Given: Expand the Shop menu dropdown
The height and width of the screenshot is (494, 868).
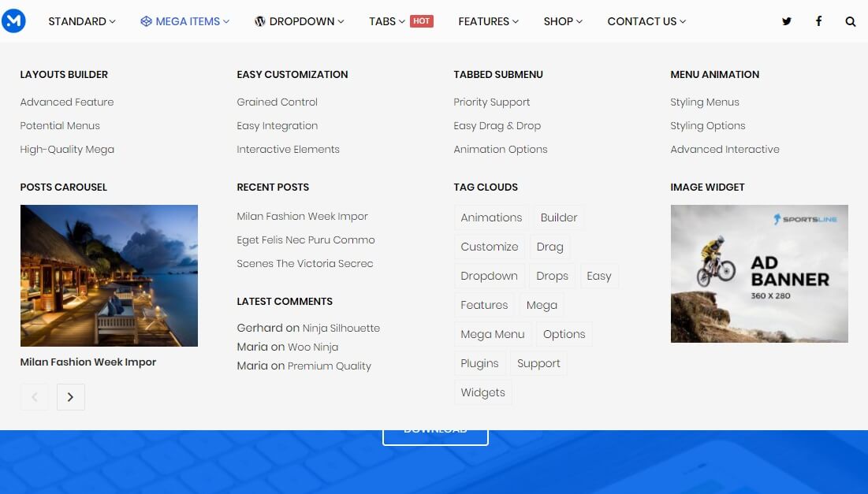Looking at the screenshot, I should click(x=562, y=21).
